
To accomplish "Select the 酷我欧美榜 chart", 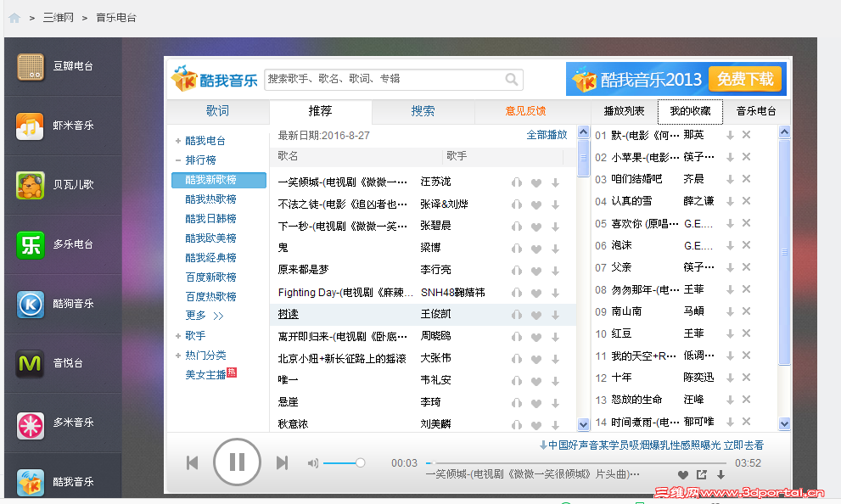I will pos(210,238).
